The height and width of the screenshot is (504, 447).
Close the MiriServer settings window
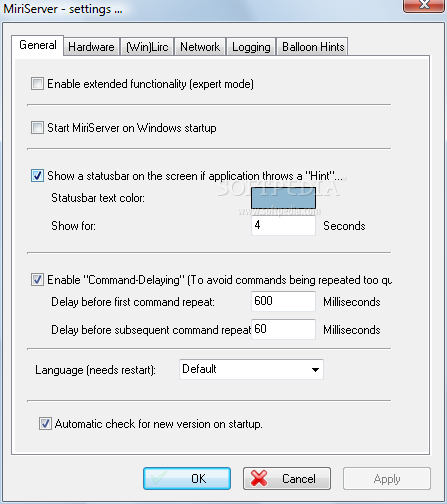[x=424, y=6]
